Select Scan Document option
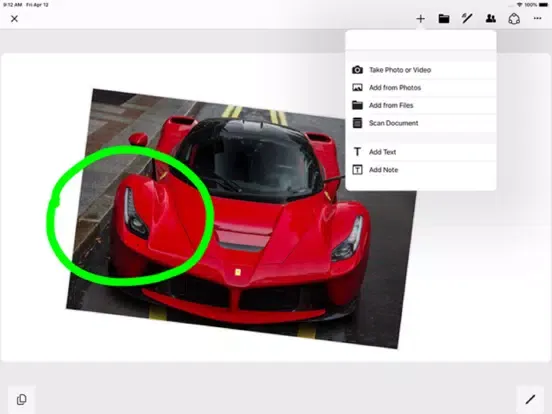Image resolution: width=552 pixels, height=414 pixels. [421, 123]
